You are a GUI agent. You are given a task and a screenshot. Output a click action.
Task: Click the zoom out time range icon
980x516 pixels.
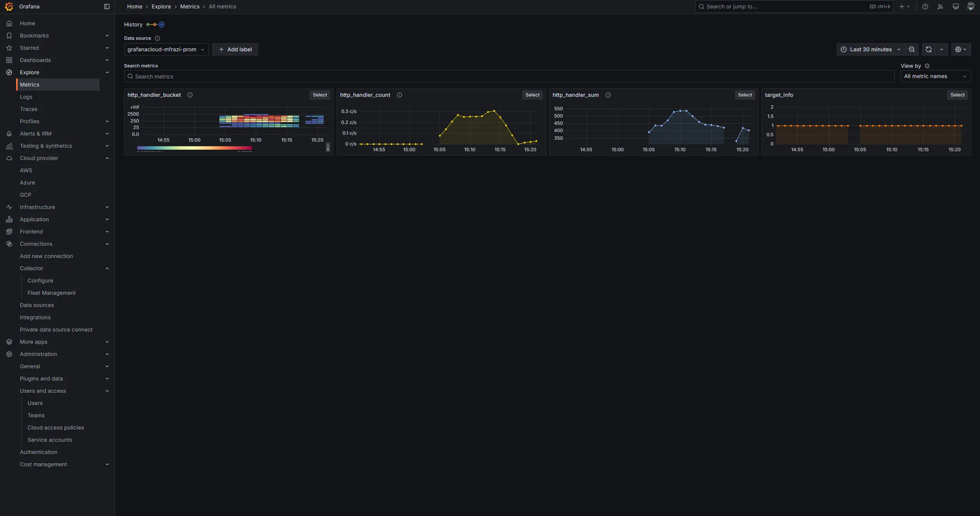pyautogui.click(x=912, y=49)
